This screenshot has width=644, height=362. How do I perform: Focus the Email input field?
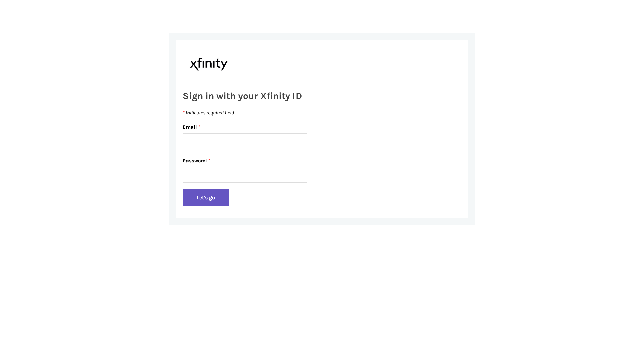(245, 141)
